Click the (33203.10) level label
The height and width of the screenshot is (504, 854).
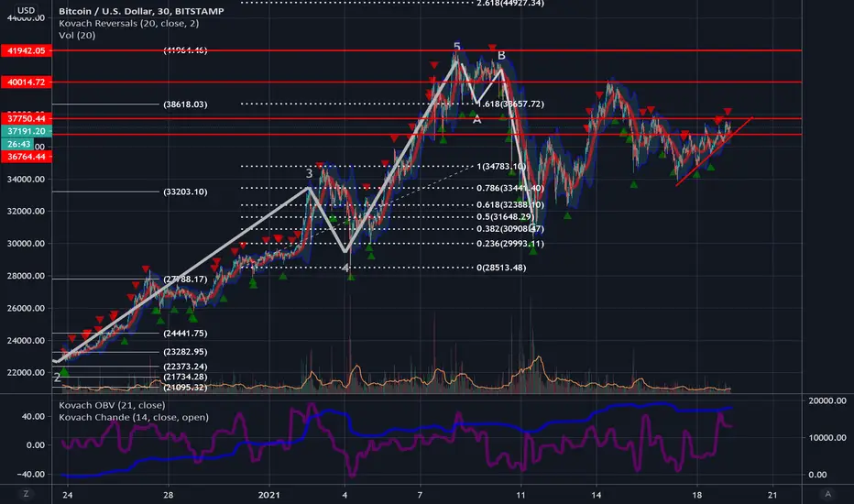(185, 192)
